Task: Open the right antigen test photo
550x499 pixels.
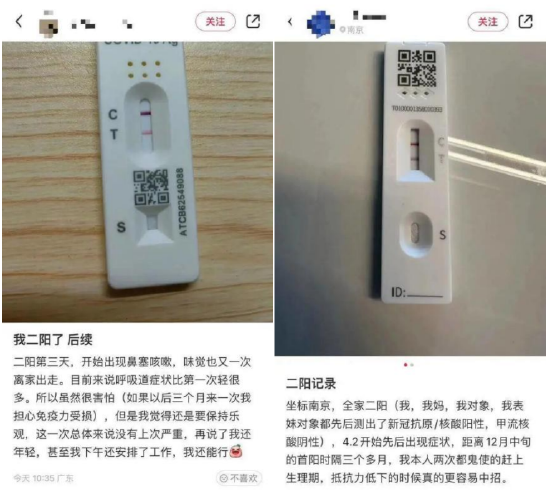Action: pos(410,198)
